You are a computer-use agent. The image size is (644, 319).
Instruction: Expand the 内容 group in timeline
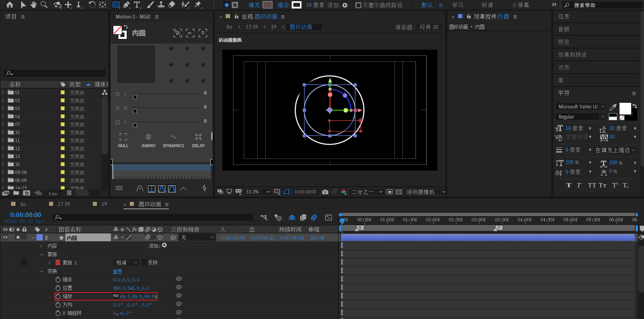[41, 246]
